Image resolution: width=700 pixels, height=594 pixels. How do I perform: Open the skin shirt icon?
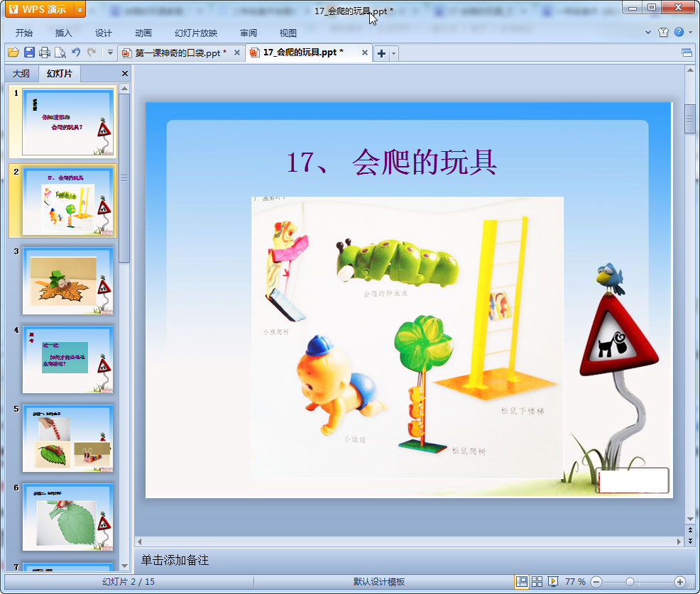[x=663, y=32]
